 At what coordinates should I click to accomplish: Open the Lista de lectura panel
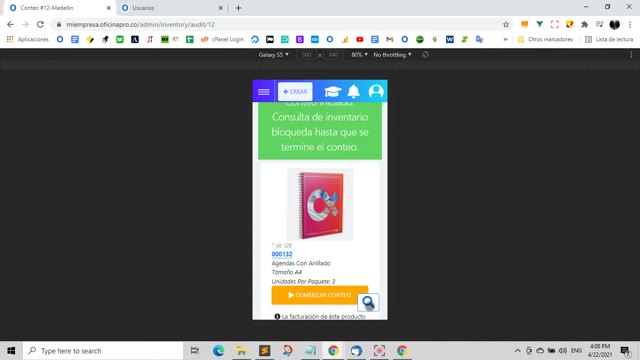(609, 39)
